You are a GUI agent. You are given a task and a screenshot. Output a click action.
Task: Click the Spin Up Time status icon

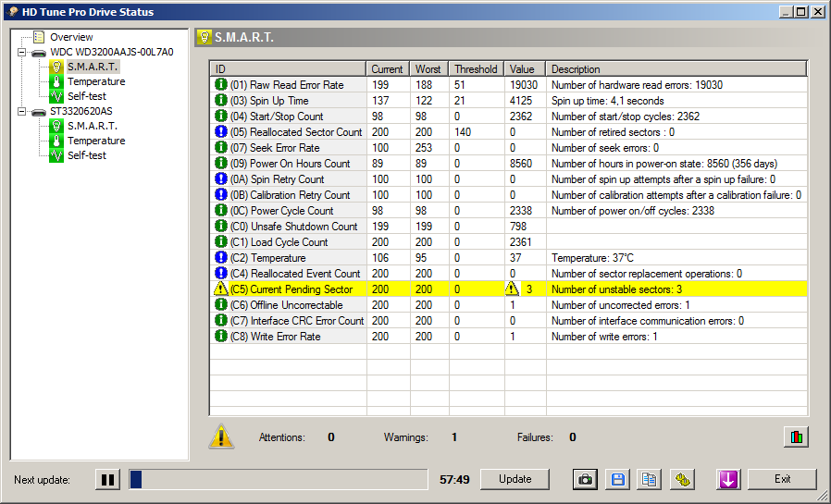(220, 100)
